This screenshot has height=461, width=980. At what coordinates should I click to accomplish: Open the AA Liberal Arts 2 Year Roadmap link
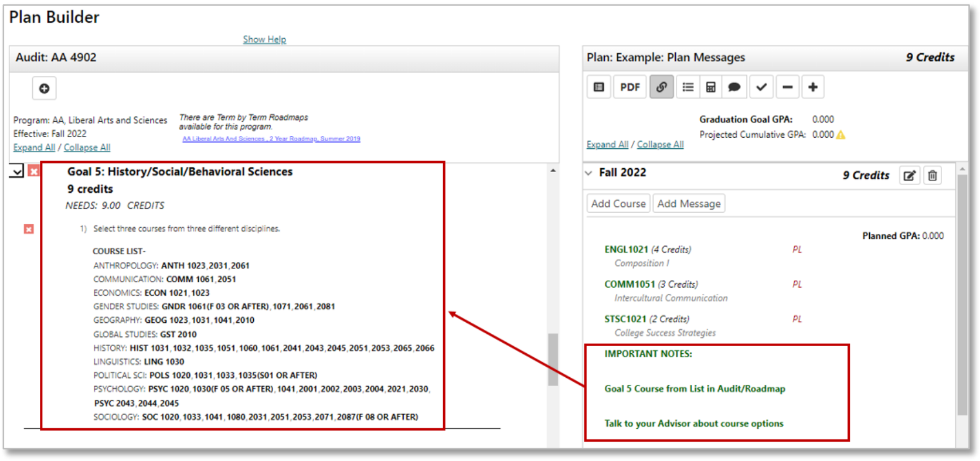click(271, 139)
